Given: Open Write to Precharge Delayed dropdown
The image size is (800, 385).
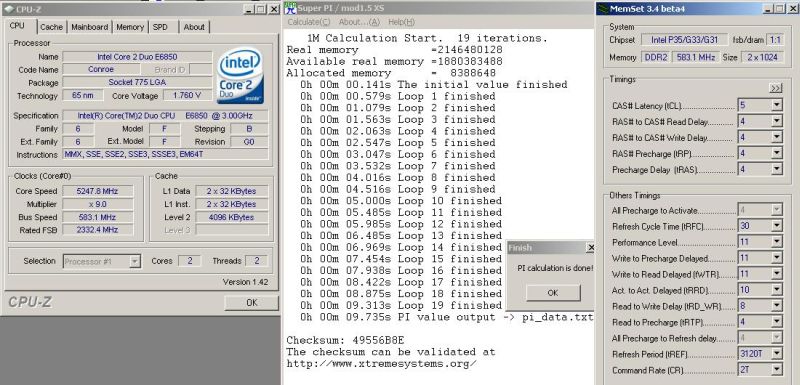Looking at the screenshot, I should 776,258.
